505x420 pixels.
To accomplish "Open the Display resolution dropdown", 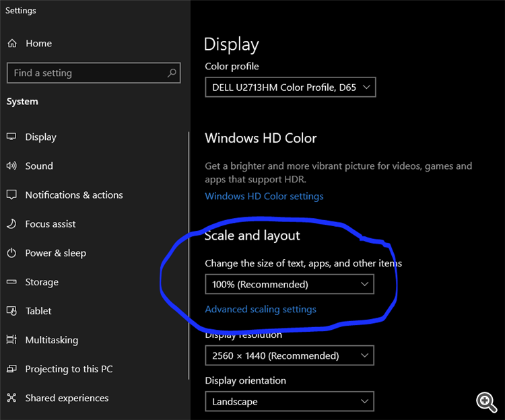I will point(290,355).
